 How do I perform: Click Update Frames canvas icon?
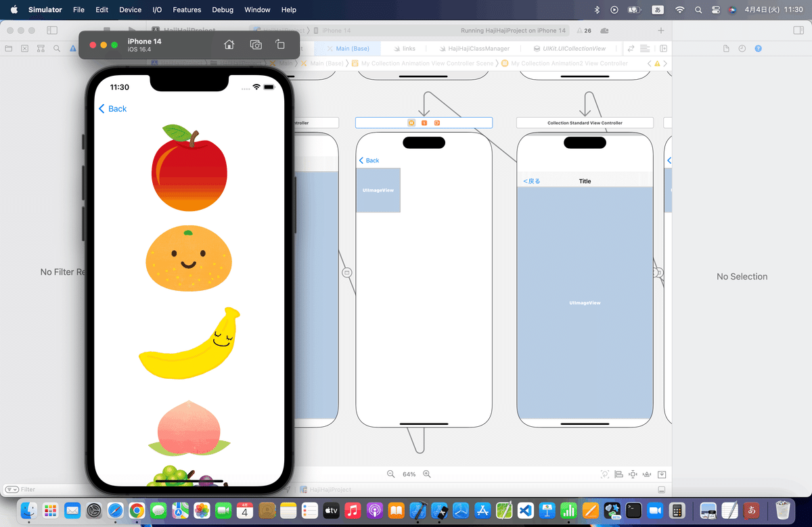(605, 474)
